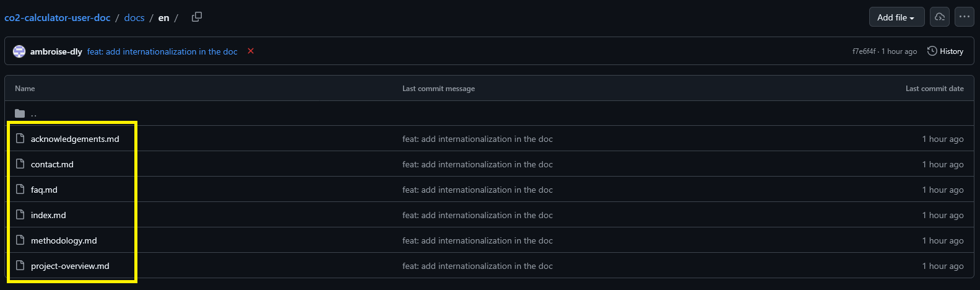Go to co2-calculator-user-doc breadcrumb
This screenshot has width=980, height=290.
(58, 18)
